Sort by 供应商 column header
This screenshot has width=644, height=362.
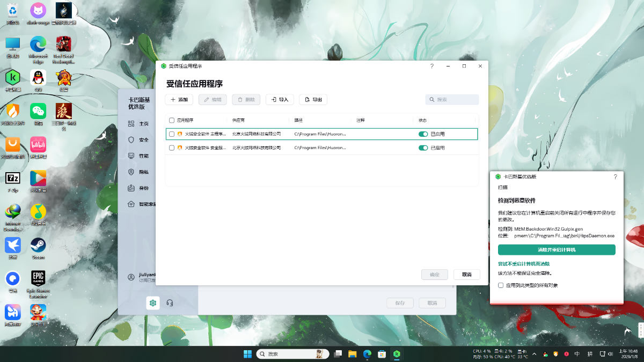click(238, 120)
